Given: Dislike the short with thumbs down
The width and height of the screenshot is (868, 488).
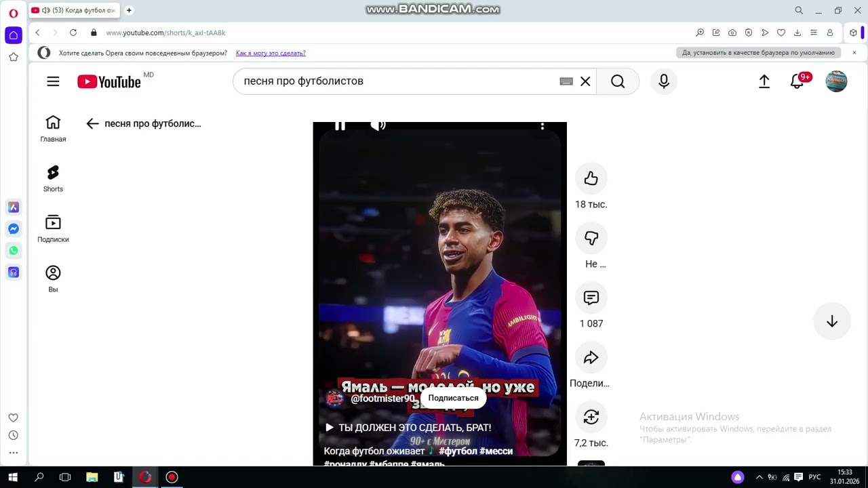Looking at the screenshot, I should [591, 238].
